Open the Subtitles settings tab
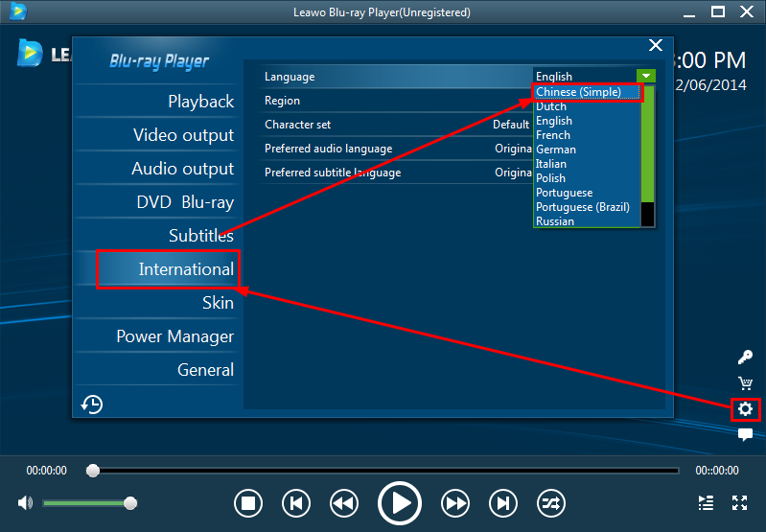The image size is (766, 532). (201, 236)
